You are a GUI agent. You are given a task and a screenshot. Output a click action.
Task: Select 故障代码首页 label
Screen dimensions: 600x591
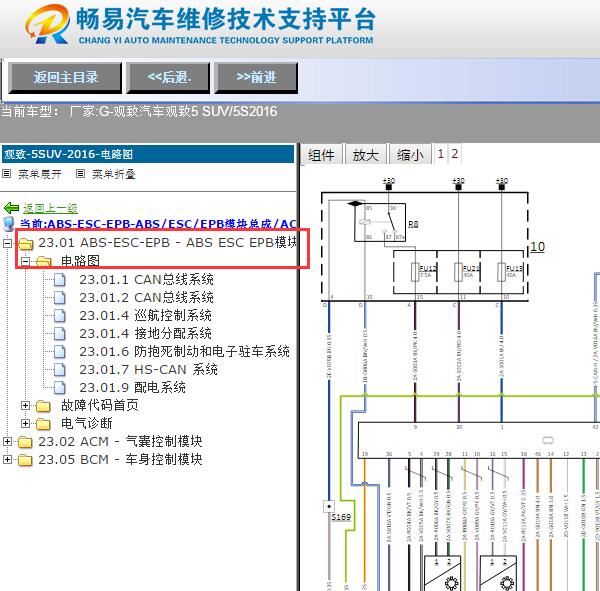(100, 405)
